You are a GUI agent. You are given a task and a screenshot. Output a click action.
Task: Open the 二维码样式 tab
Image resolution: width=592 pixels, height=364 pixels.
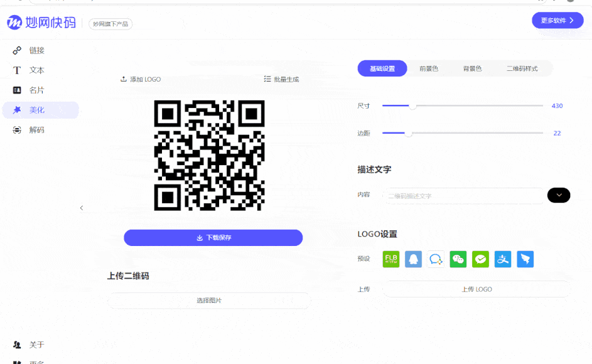(x=522, y=68)
